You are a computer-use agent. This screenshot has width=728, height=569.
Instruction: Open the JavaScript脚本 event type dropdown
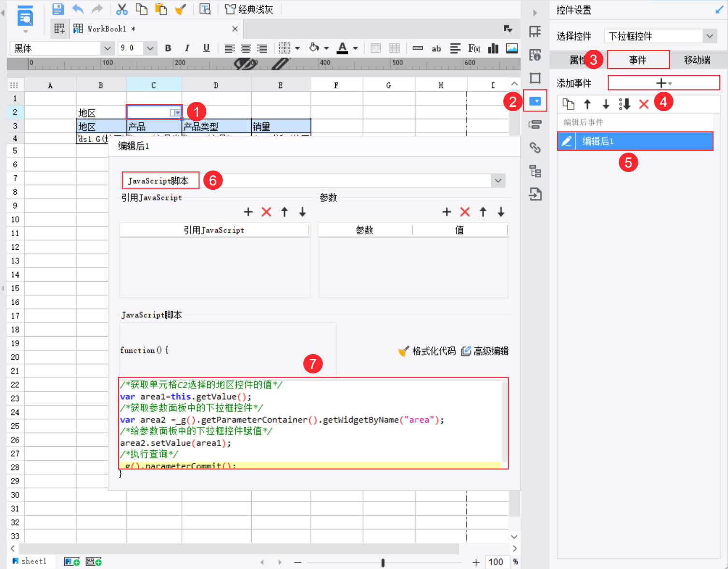pyautogui.click(x=313, y=181)
